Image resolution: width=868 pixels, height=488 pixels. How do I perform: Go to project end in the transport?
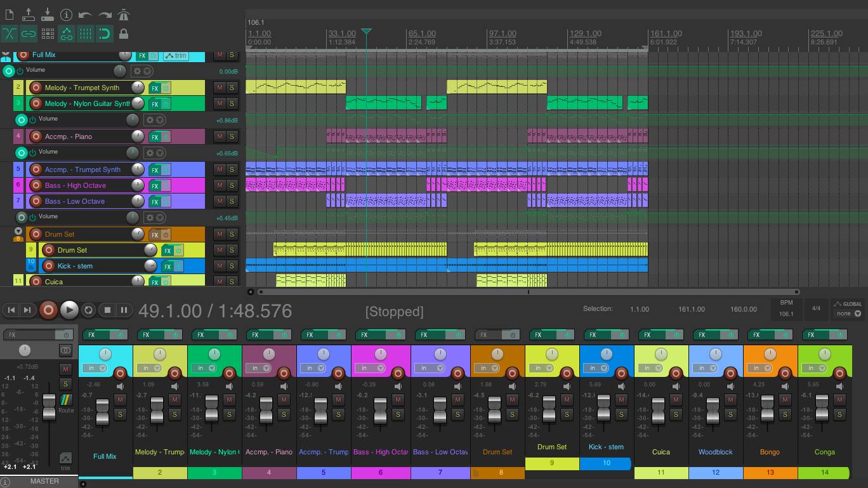coord(27,310)
